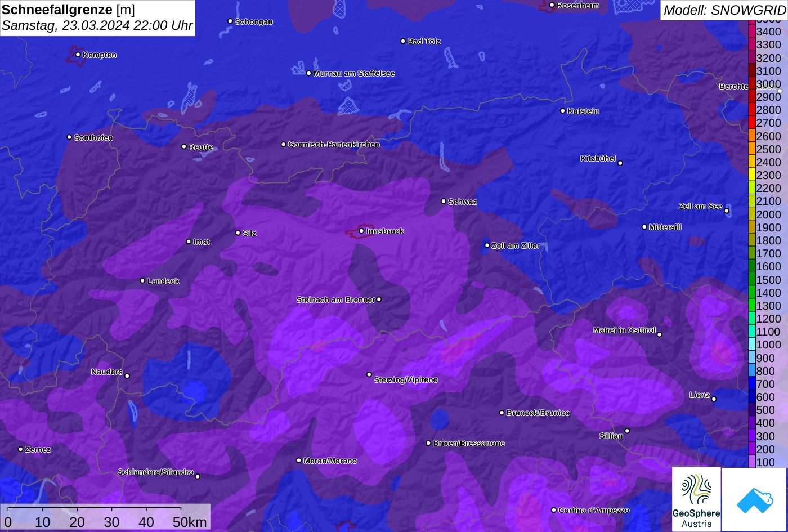Click the Imst marker dot
Viewport: 788px width, 532px height.
point(189,242)
